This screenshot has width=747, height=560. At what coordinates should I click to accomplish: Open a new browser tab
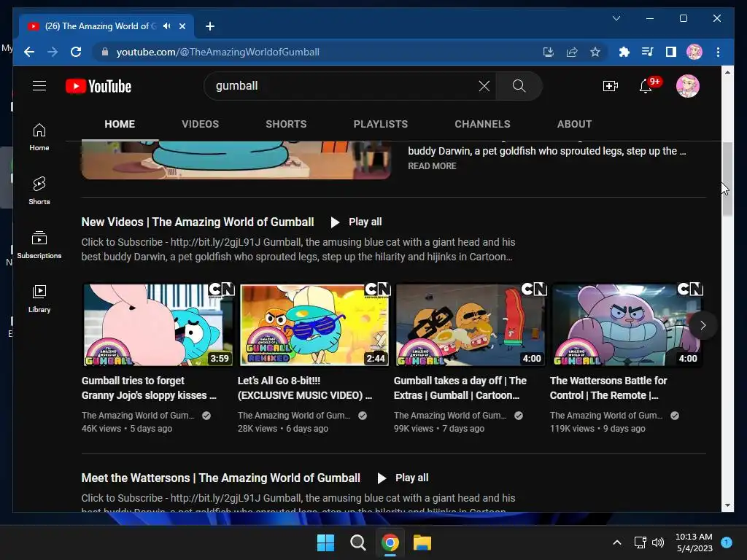209,26
